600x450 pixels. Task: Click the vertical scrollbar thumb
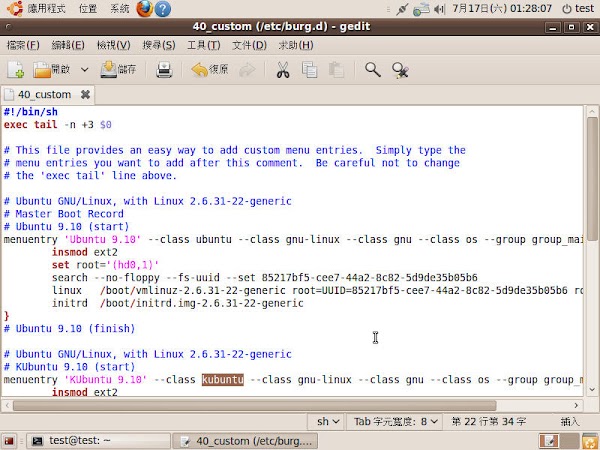coord(592,179)
